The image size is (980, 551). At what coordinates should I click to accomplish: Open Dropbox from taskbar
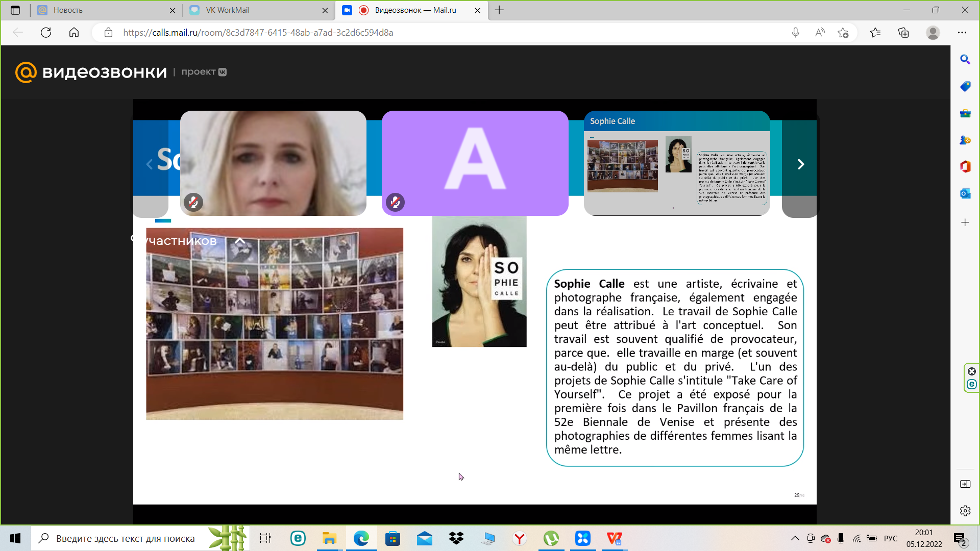[456, 538]
